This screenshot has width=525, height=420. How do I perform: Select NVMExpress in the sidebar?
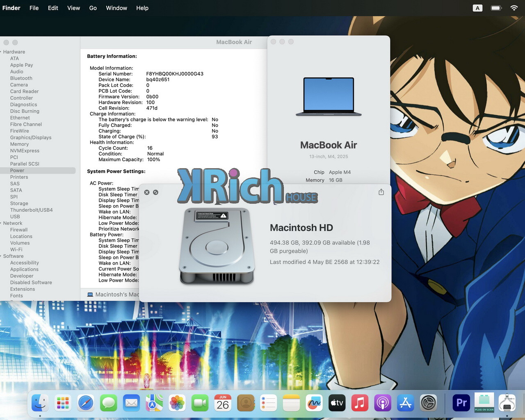(x=25, y=151)
